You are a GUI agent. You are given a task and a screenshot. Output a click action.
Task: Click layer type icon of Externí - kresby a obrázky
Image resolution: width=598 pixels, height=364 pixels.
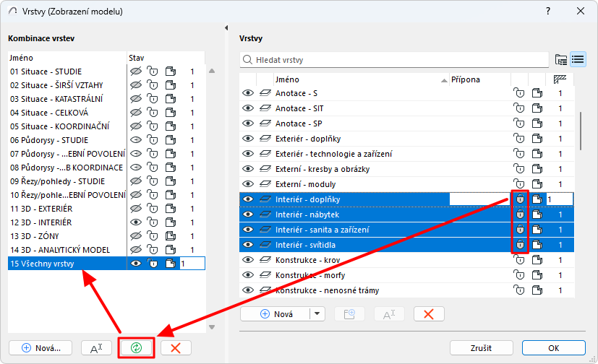coord(265,169)
